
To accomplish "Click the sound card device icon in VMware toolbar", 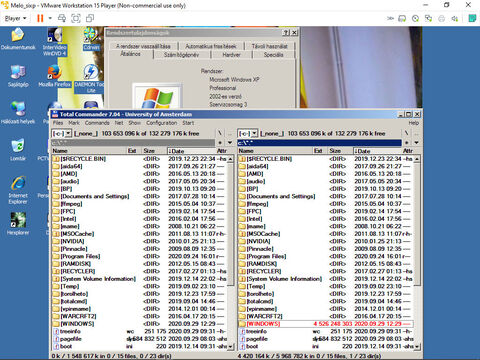I will pyautogui.click(x=455, y=19).
